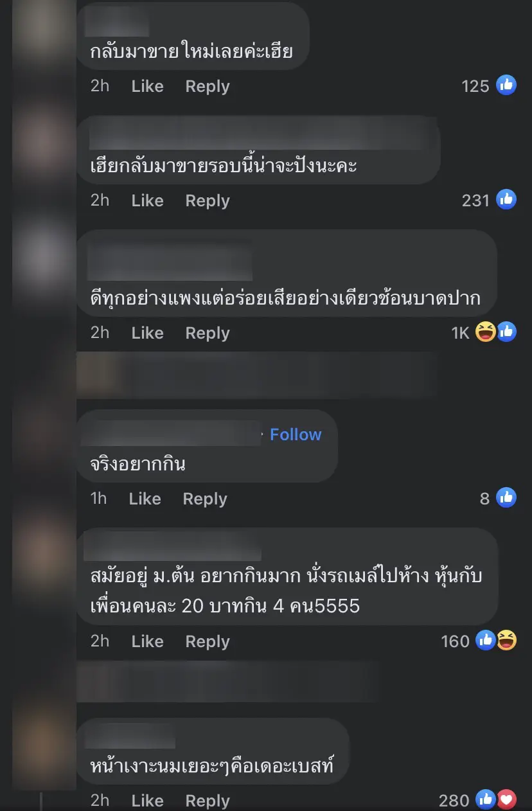This screenshot has height=811, width=532.
Task: Click thumbs-up icon beside 280 count
Action: (486, 799)
